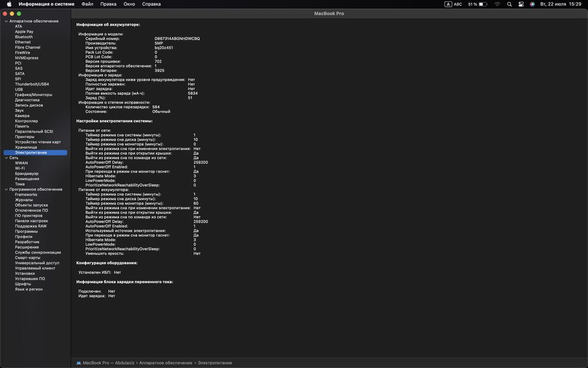The height and width of the screenshot is (368, 588).
Task: Open the Правка menu
Action: 108,4
